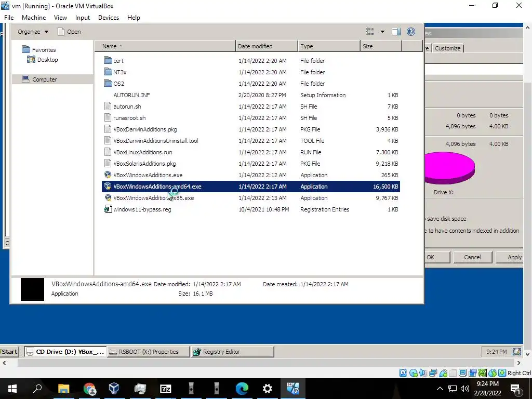Click guest tray icon beside 9:24 PM

516,352
